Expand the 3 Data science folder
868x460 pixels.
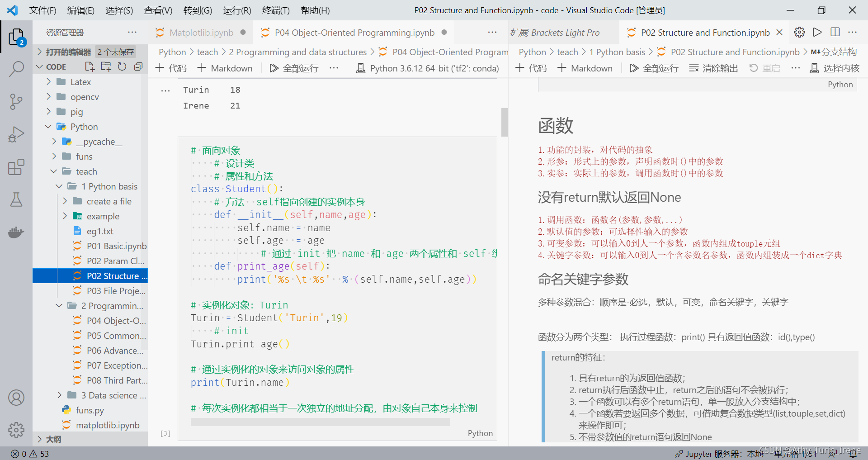point(59,395)
